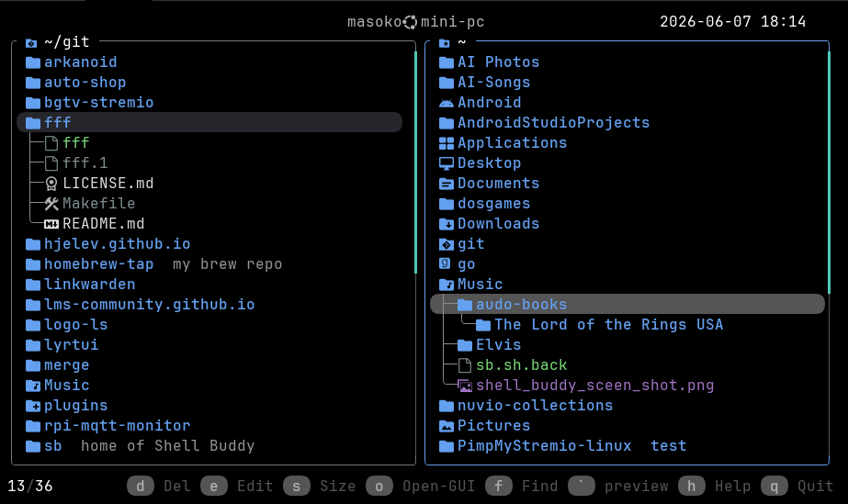
Task: Click the plugins folder plus icon
Action: (33, 406)
